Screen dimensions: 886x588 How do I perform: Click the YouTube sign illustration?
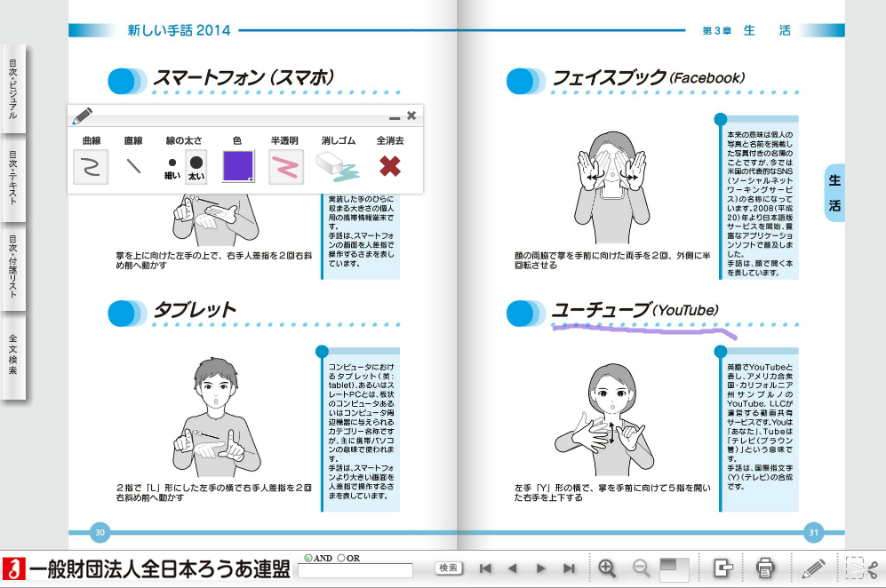pyautogui.click(x=604, y=420)
